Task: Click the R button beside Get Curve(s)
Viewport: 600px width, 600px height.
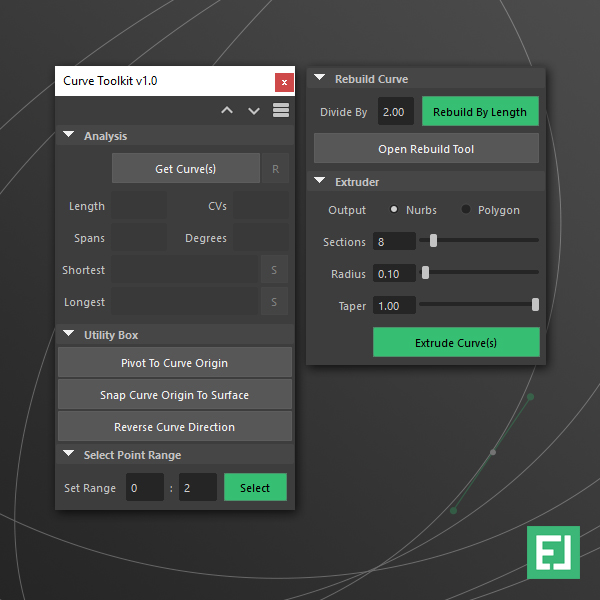Action: pyautogui.click(x=275, y=169)
